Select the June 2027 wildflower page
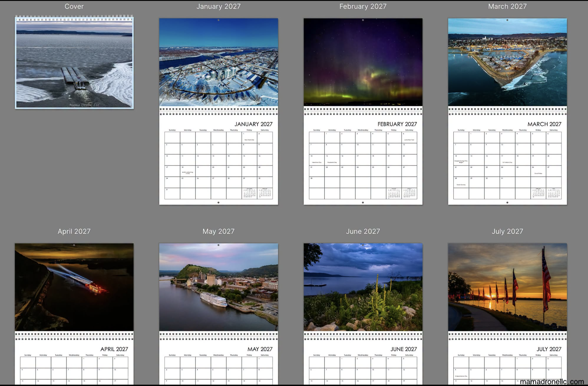 tap(363, 314)
